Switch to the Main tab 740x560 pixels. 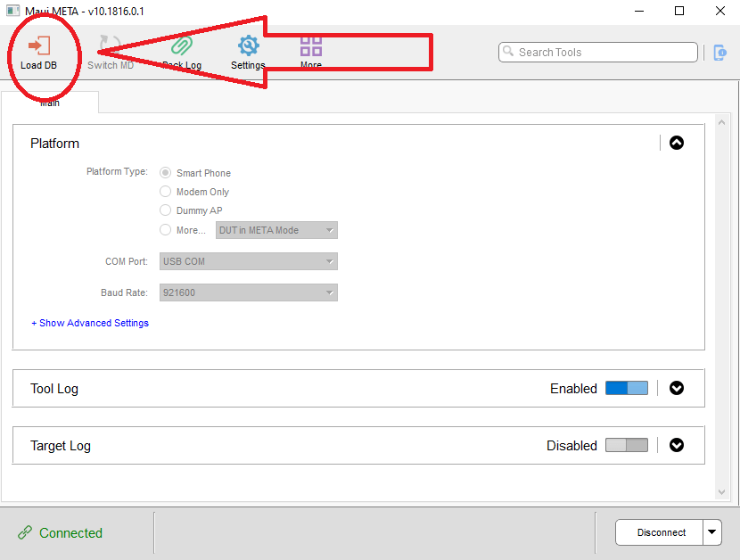(x=50, y=103)
